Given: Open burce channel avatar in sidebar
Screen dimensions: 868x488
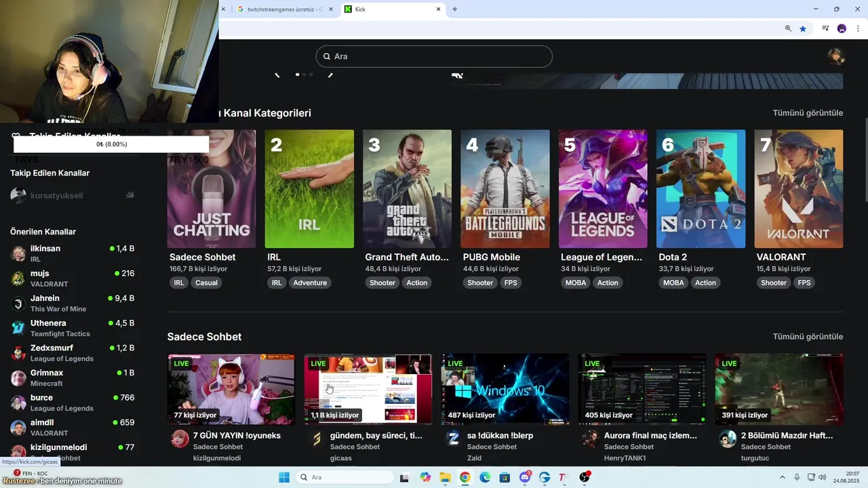Looking at the screenshot, I should [x=18, y=403].
